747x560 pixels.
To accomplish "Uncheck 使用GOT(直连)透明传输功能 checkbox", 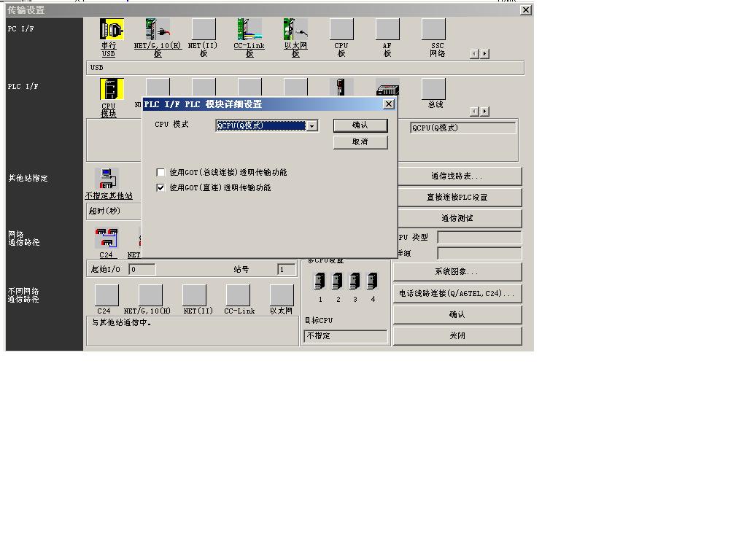I will 161,188.
